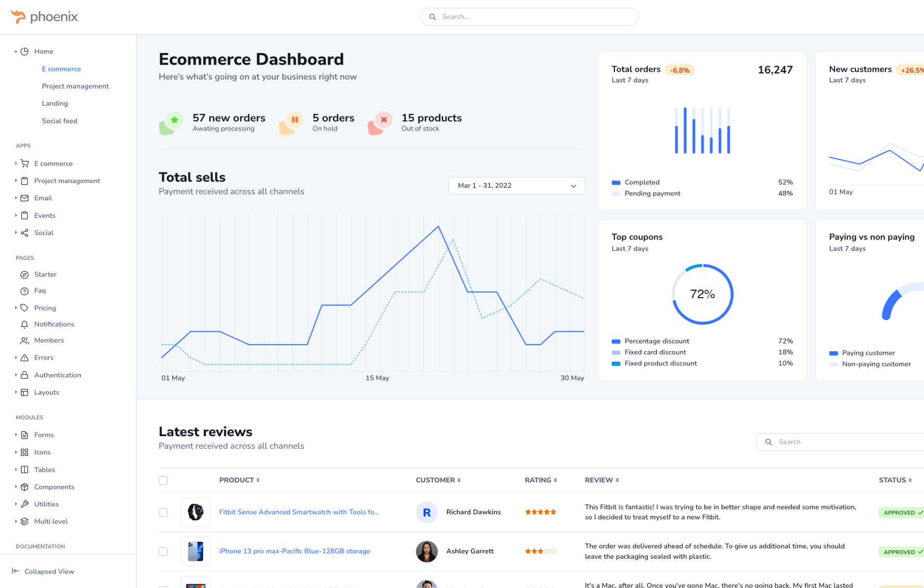Viewport: 924px width, 588px height.
Task: Open the Fitbit Sense Advanced Smartwatch link
Action: 299,512
